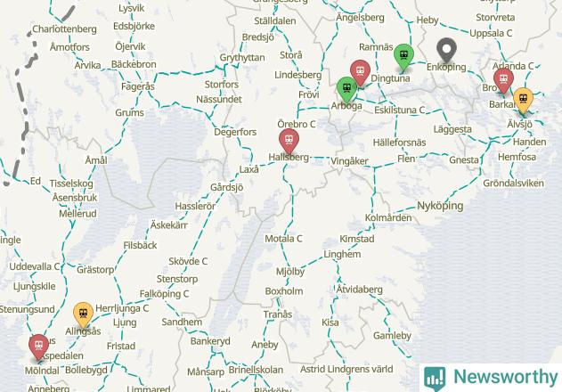Click the gray location pin above Enköping
562x392 pixels.
point(446,50)
